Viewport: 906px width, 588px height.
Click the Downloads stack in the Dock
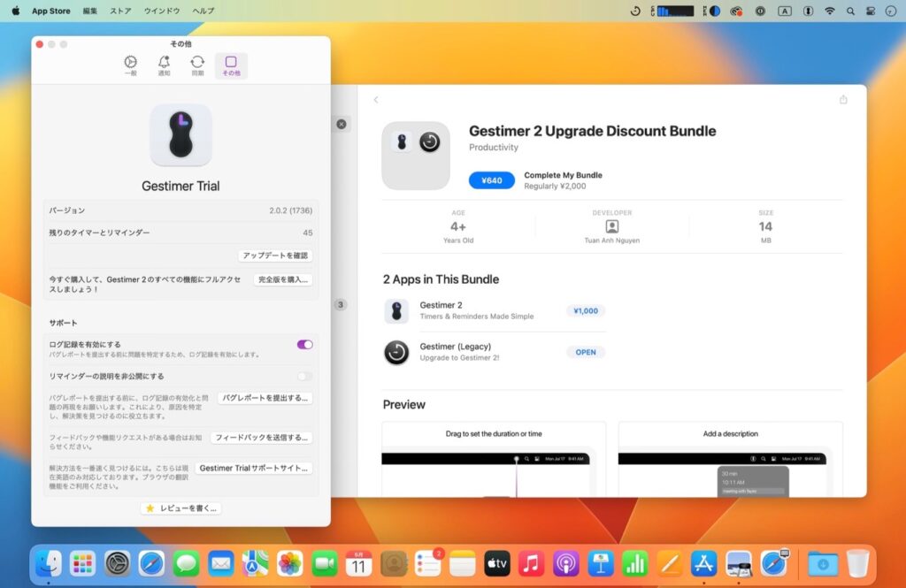pyautogui.click(x=822, y=563)
